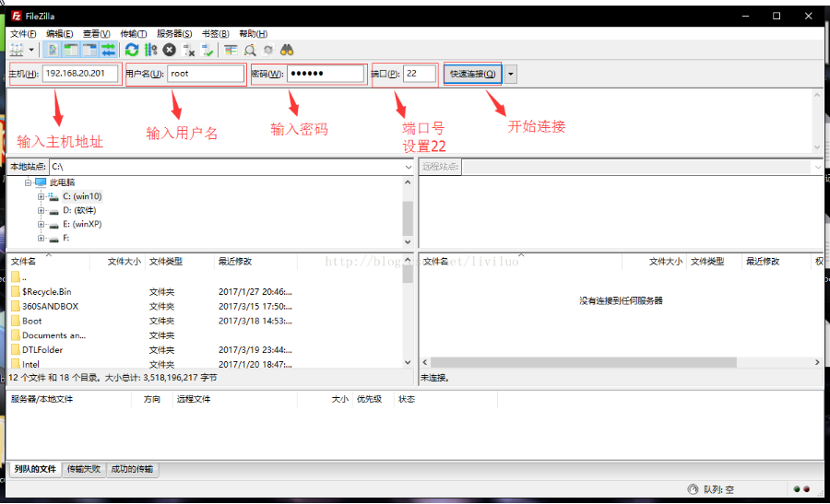The width and height of the screenshot is (830, 504).
Task: Open the quick connect history dropdown
Action: (x=511, y=74)
